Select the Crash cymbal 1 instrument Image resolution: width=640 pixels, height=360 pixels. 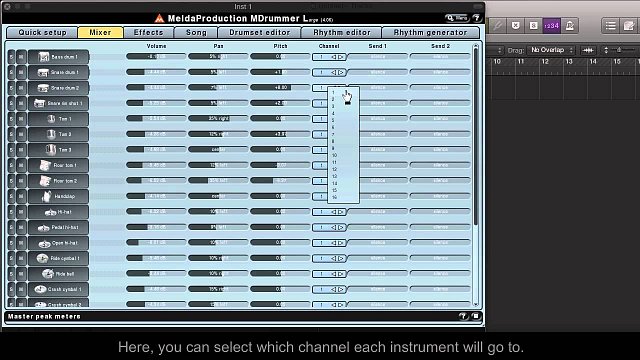(x=58, y=289)
